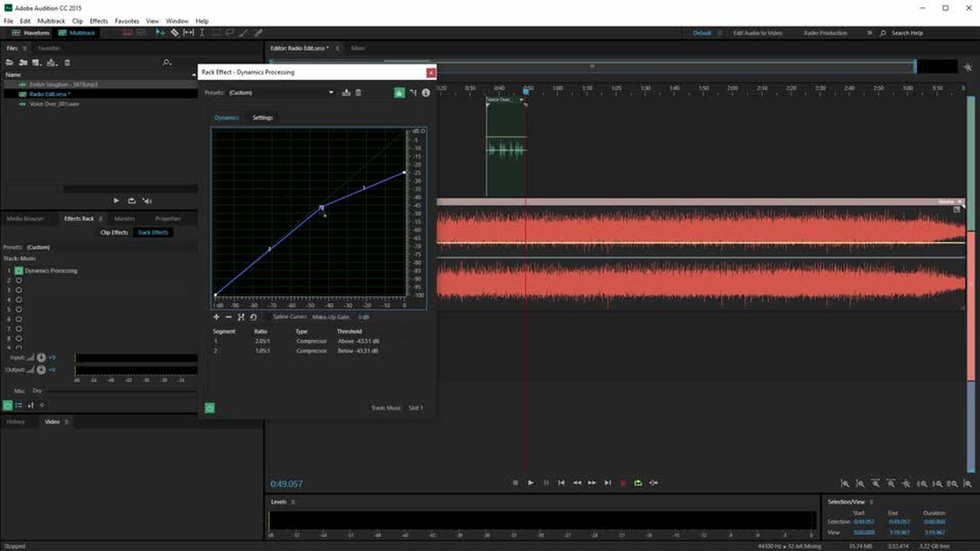Viewport: 980px width, 551px height.
Task: Toggle Loop Playback button
Action: [638, 483]
